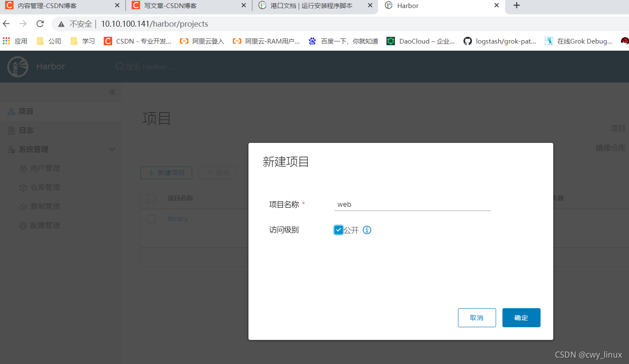Screen dimensions: 629x364
Task: Toggle the library row checkbox
Action: tap(152, 219)
